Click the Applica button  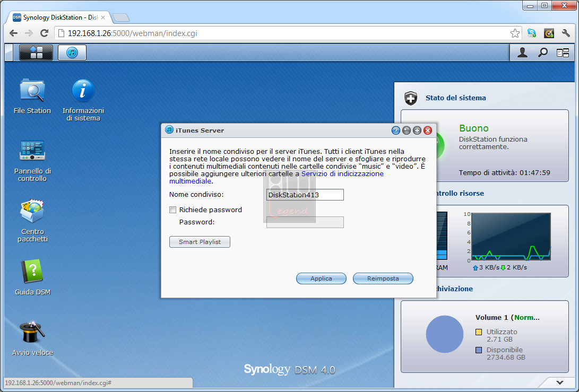pos(321,278)
